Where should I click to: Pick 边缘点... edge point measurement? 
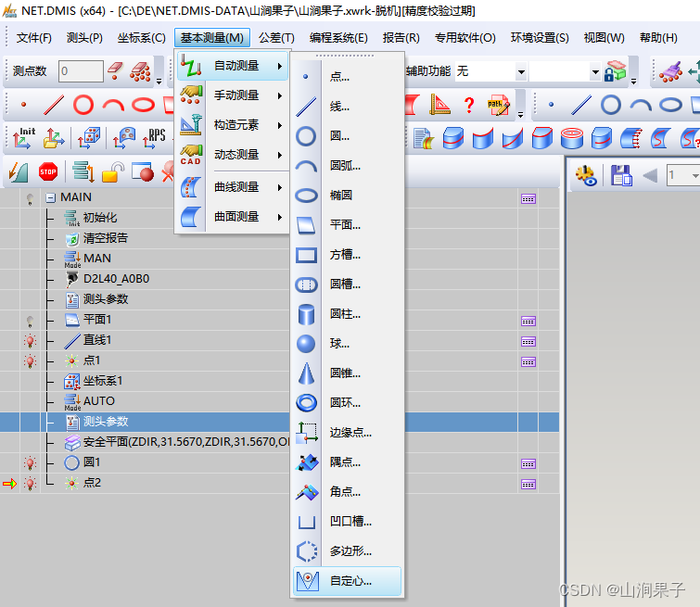347,433
